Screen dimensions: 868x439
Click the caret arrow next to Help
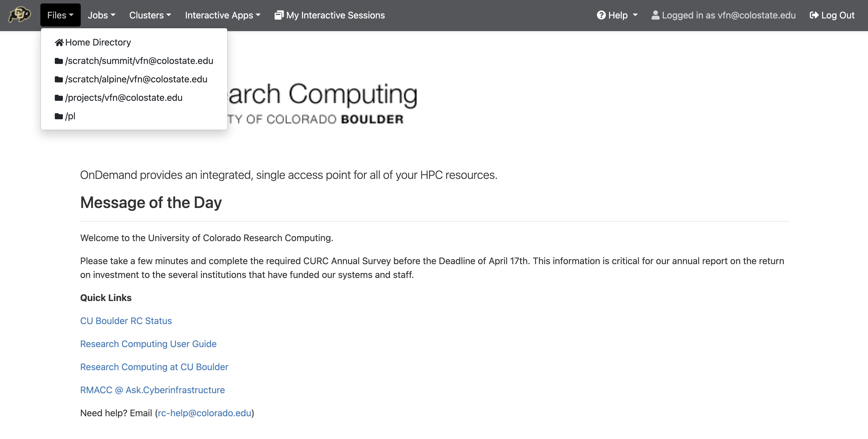(635, 15)
